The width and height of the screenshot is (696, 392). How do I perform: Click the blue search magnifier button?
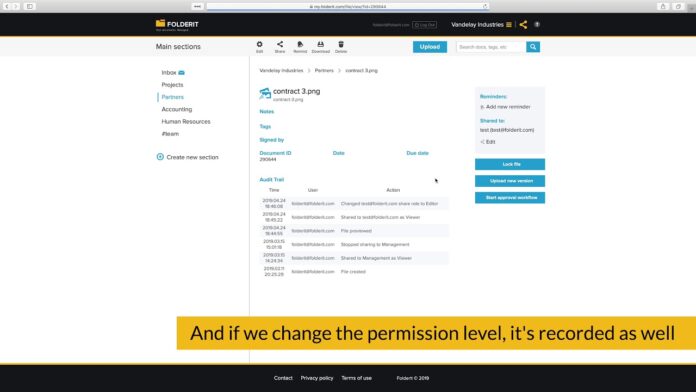pyautogui.click(x=533, y=47)
